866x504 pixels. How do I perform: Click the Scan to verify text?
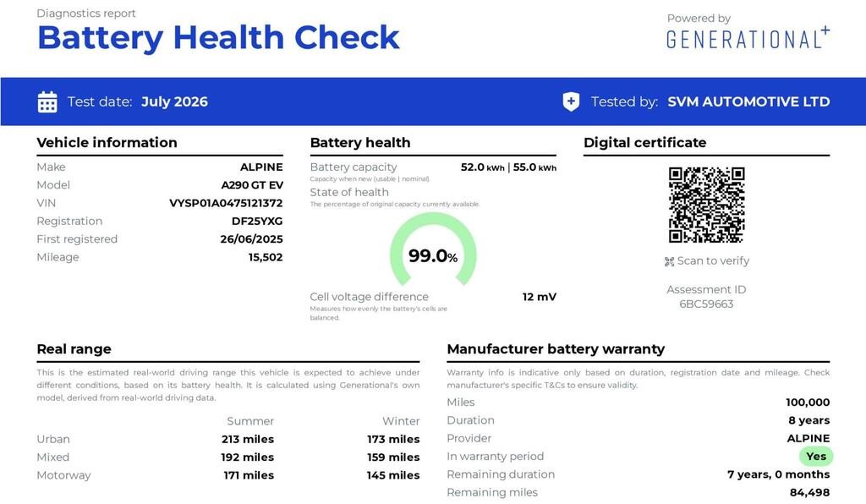point(713,261)
